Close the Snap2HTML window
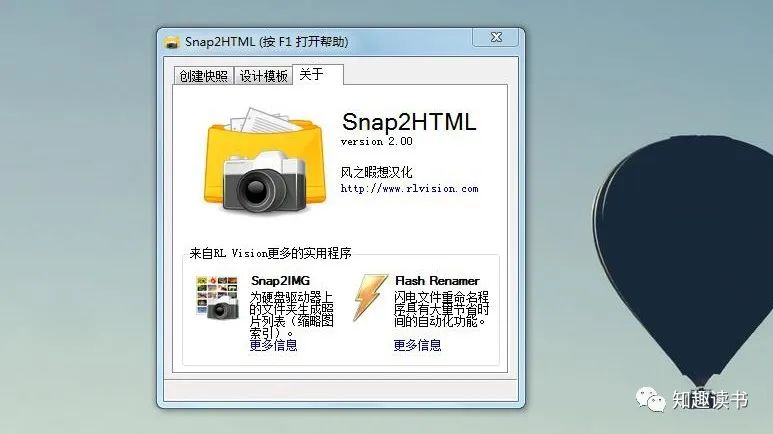Screen dimensions: 773x434 [496, 37]
